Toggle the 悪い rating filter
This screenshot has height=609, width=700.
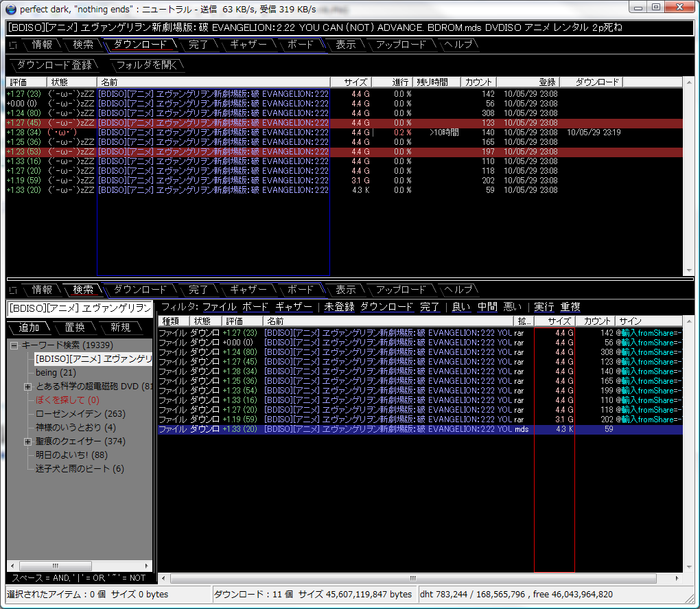point(512,307)
